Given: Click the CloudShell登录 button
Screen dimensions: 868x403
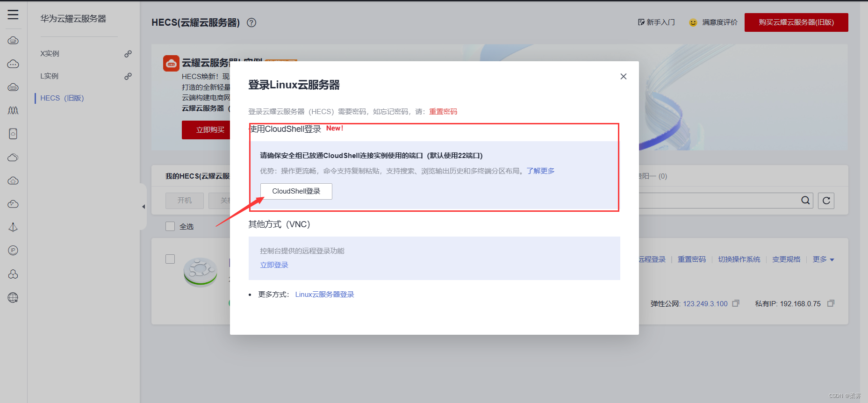Looking at the screenshot, I should [296, 191].
